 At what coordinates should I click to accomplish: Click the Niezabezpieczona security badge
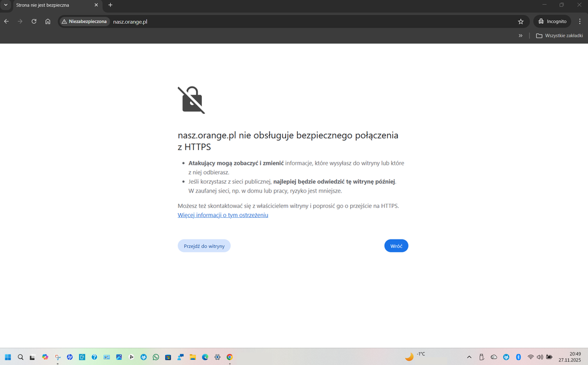pos(84,21)
